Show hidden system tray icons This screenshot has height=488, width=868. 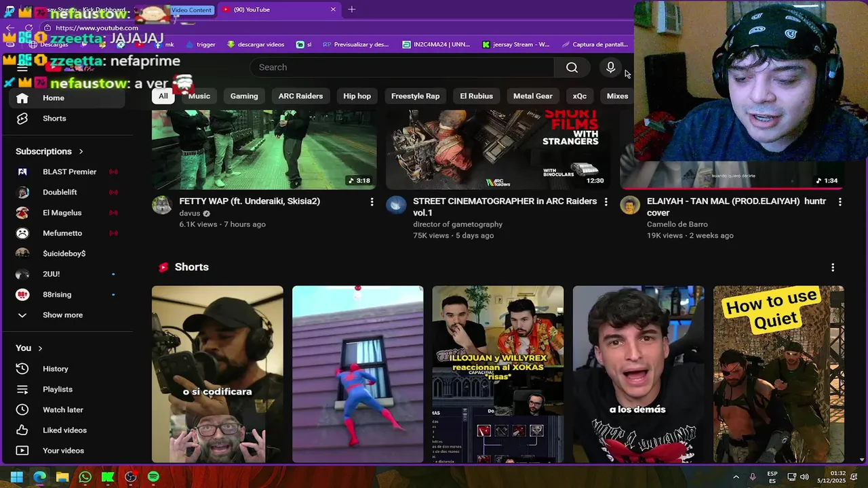736,477
